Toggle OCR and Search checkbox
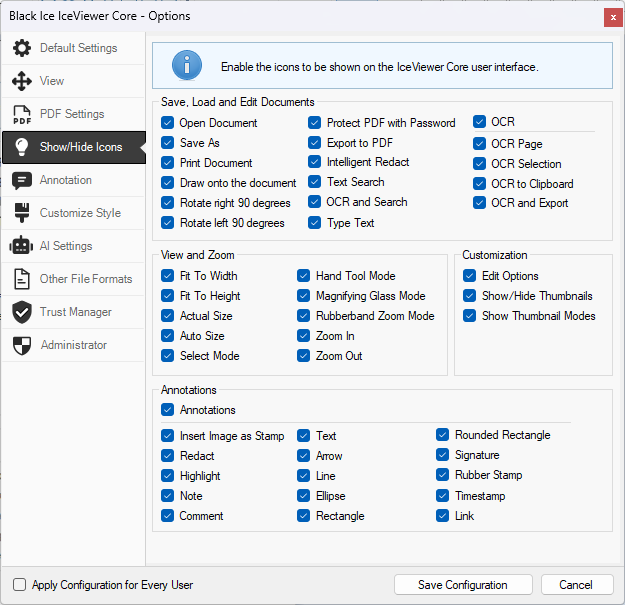625x605 pixels. [x=314, y=202]
